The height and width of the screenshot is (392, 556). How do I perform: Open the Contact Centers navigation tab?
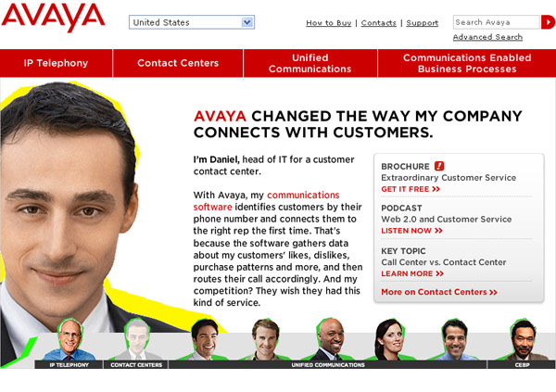pyautogui.click(x=178, y=63)
